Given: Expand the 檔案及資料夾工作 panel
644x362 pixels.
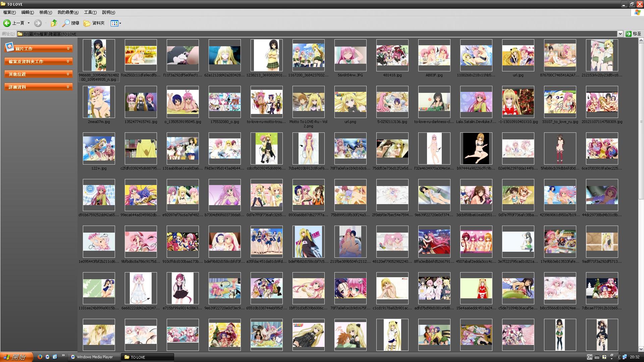Looking at the screenshot, I should tap(39, 61).
